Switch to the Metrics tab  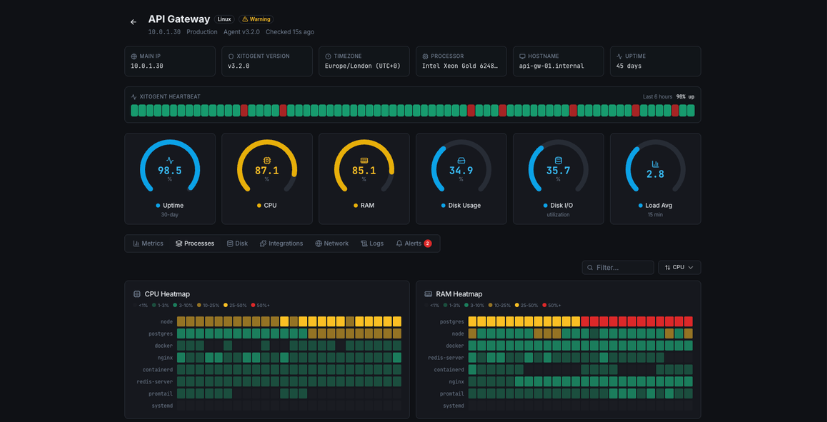(x=148, y=243)
